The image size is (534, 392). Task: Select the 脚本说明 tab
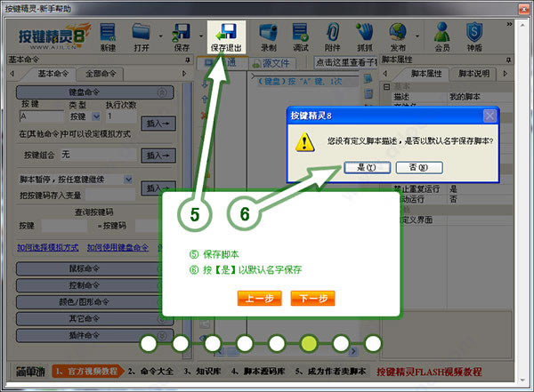click(x=473, y=74)
